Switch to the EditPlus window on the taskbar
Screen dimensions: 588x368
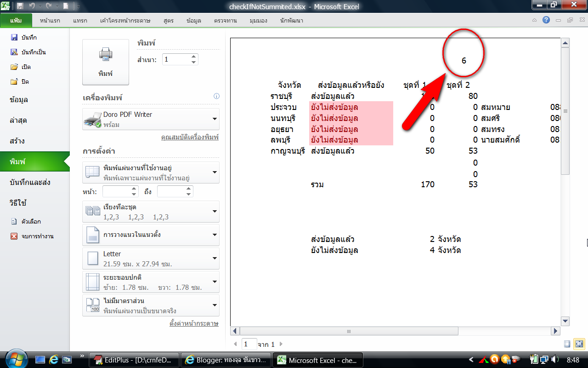(x=133, y=360)
